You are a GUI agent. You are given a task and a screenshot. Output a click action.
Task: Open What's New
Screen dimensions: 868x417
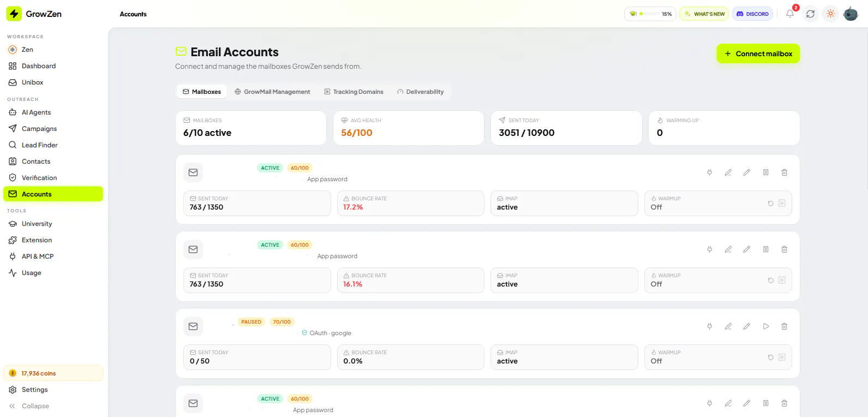704,14
